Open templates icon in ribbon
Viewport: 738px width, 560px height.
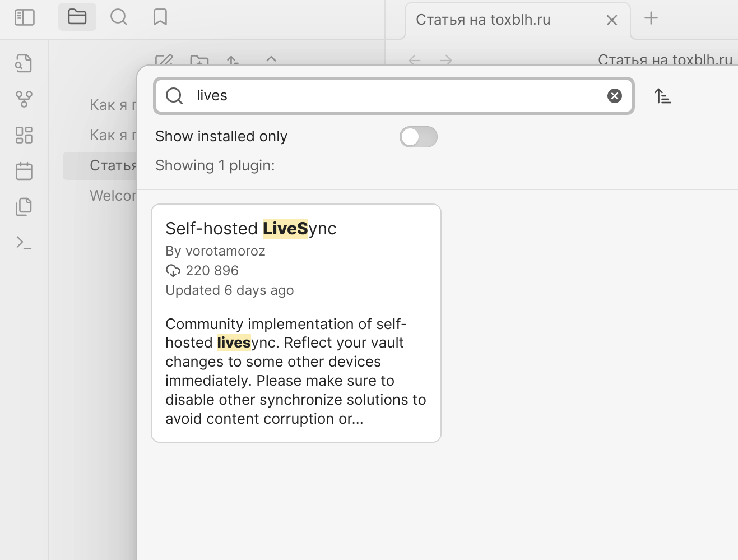pos(24,207)
